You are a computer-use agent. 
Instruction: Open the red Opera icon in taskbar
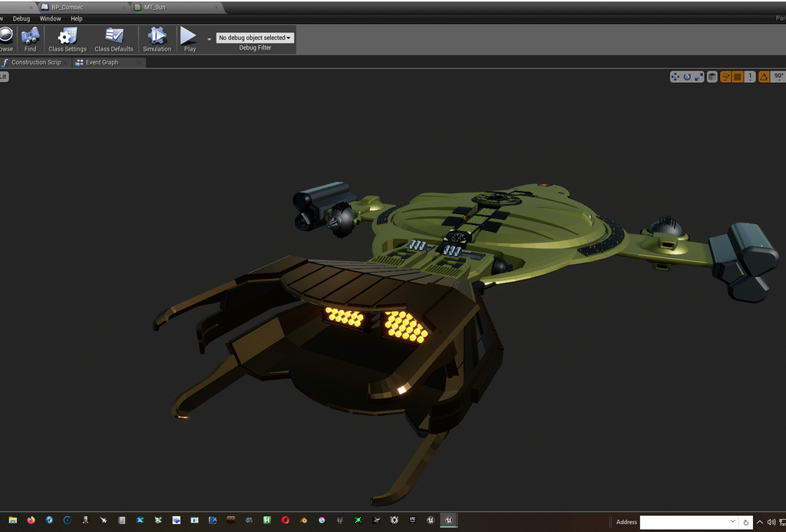(x=286, y=520)
